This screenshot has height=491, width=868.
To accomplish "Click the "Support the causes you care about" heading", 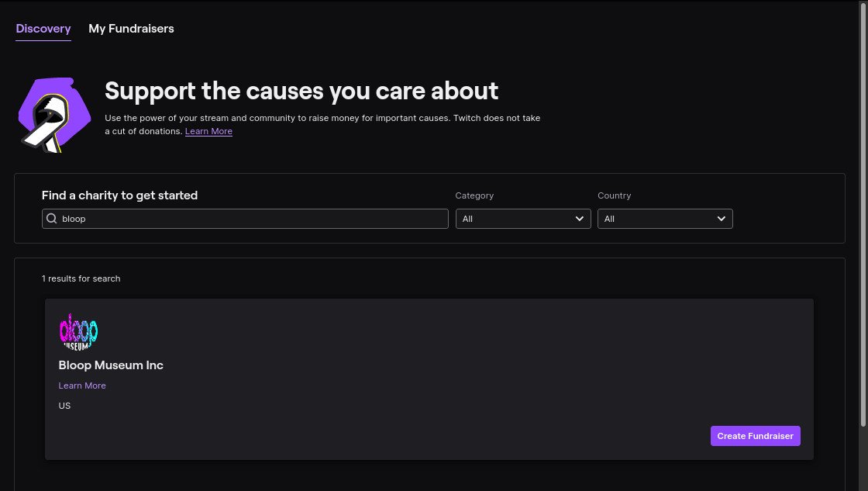I will coord(301,91).
